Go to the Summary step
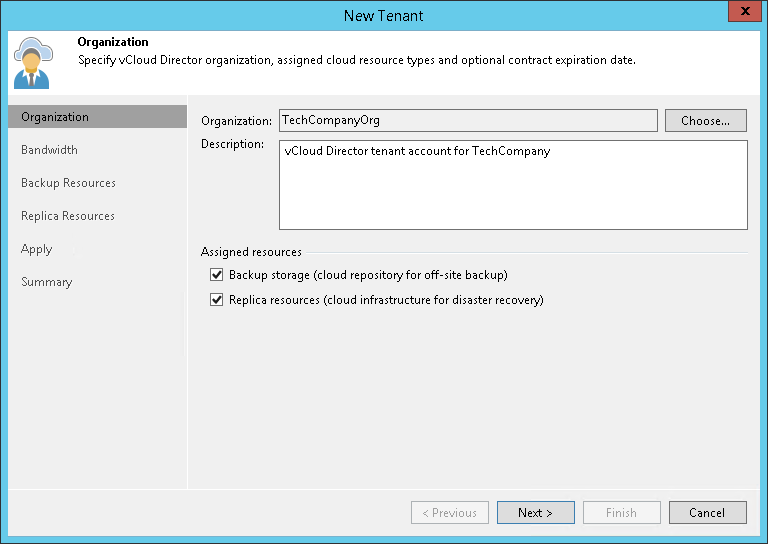Screen dimensions: 768x544 point(47,282)
